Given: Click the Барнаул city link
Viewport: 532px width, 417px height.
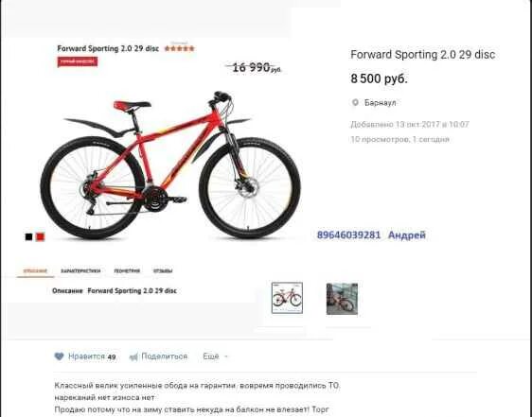Looking at the screenshot, I should point(380,102).
